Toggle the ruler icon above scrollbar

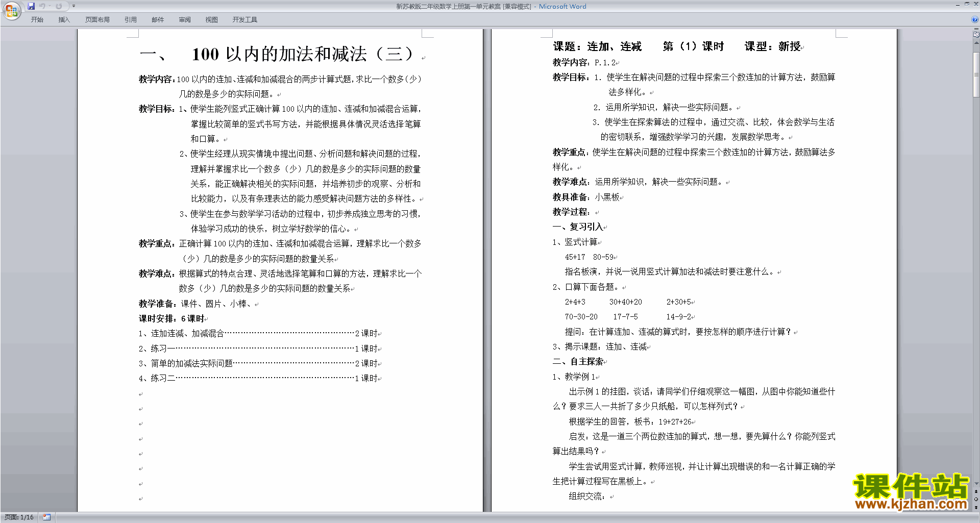coord(976,35)
